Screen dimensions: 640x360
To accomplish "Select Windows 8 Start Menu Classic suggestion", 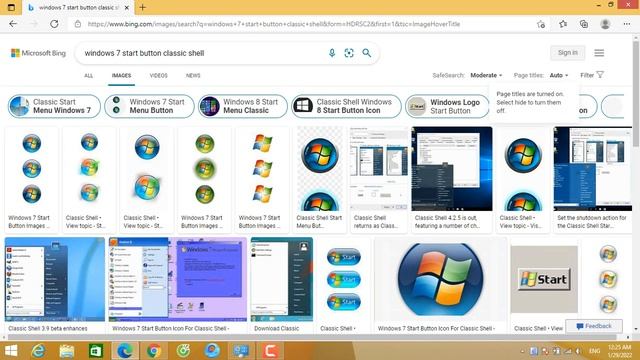I will pyautogui.click(x=243, y=106).
